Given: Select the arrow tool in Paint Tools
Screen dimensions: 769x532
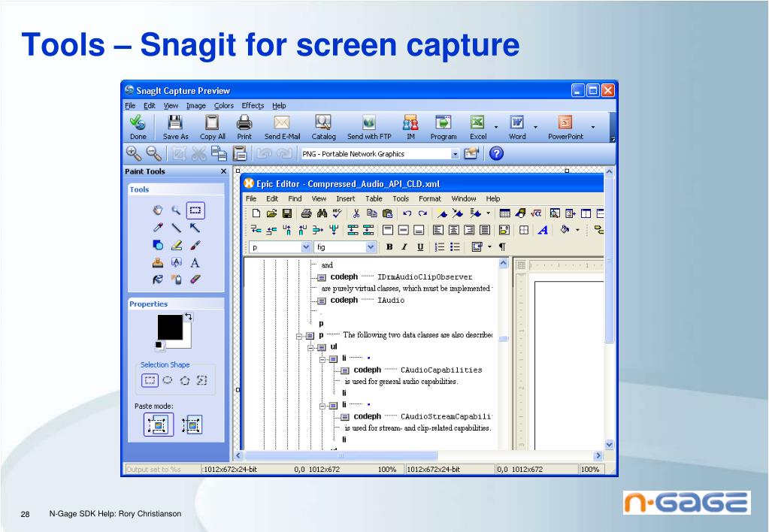Looking at the screenshot, I should (195, 228).
